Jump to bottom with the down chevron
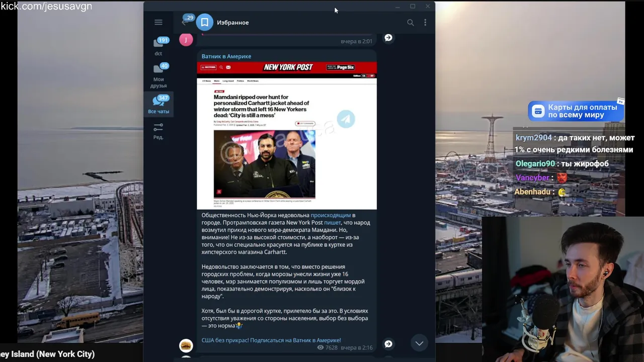 click(419, 343)
